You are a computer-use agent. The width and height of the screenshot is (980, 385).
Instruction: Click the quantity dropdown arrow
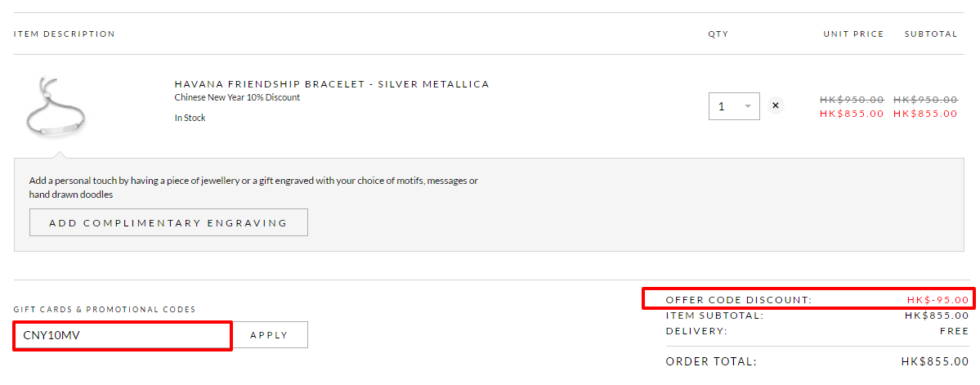point(748,106)
